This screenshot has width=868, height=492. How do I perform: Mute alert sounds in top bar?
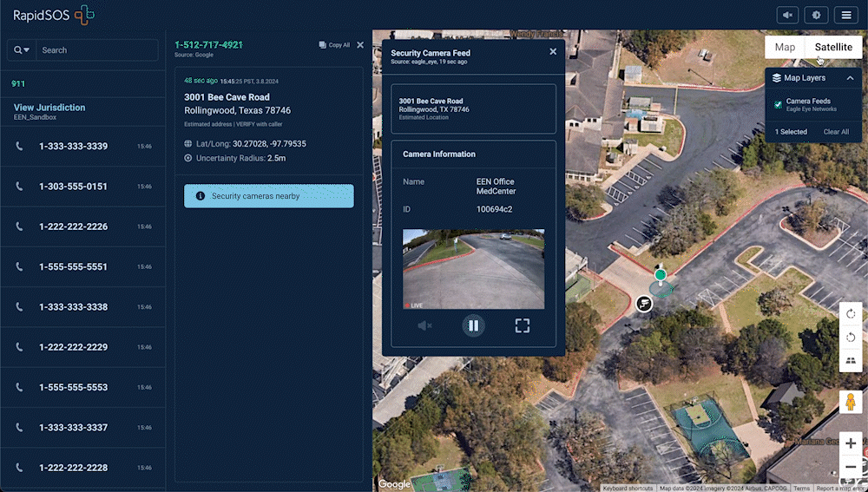[788, 15]
